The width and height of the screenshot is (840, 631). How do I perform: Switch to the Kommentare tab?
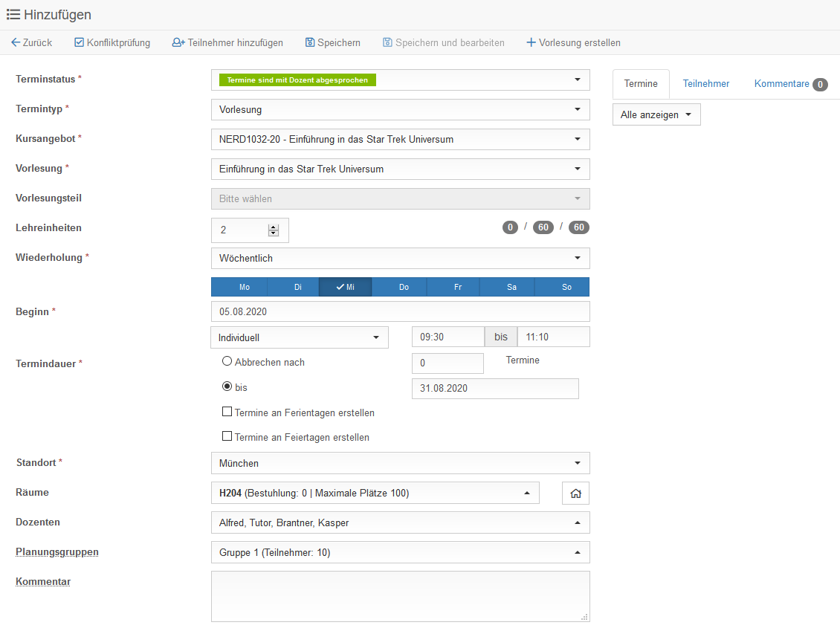coord(791,83)
